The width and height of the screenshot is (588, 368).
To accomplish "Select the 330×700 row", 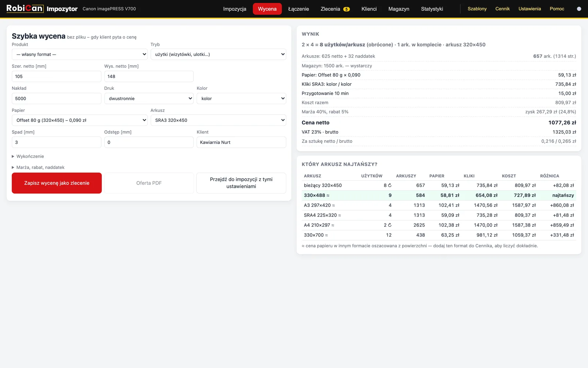I will pyautogui.click(x=439, y=235).
